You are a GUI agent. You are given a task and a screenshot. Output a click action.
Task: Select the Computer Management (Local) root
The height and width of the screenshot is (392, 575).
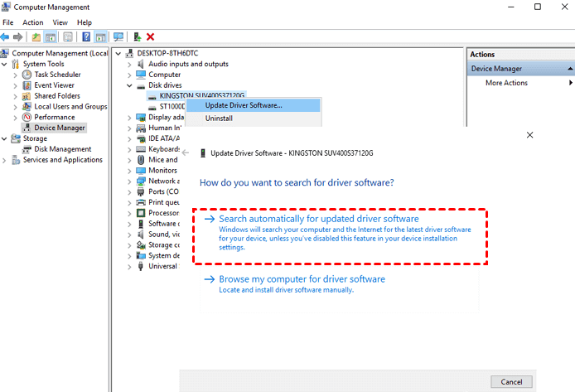tap(60, 53)
